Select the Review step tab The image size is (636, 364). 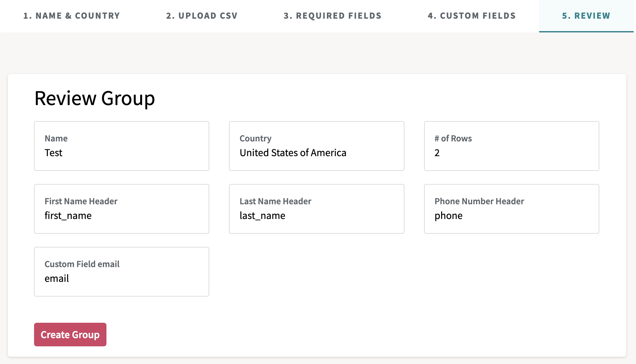[586, 16]
